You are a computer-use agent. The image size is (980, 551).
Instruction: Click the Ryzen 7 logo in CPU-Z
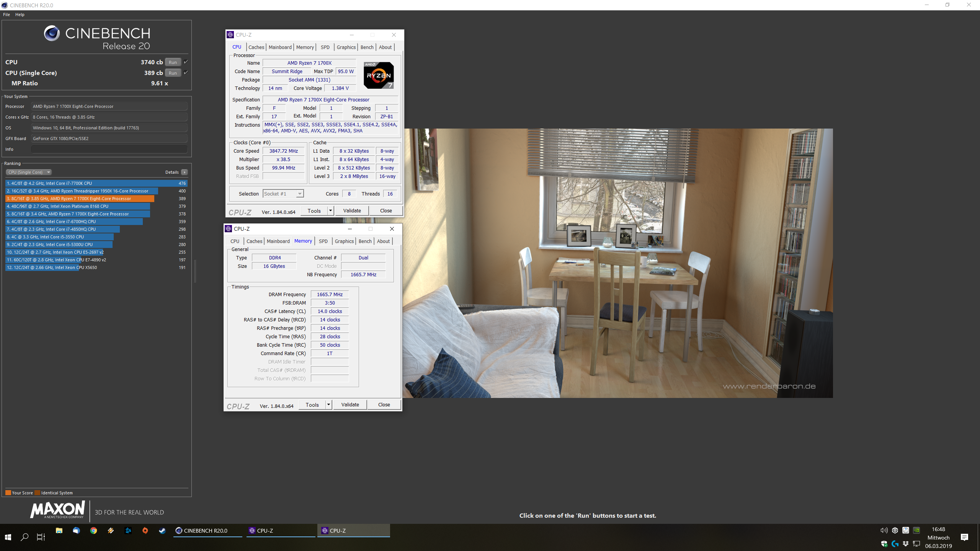point(379,75)
